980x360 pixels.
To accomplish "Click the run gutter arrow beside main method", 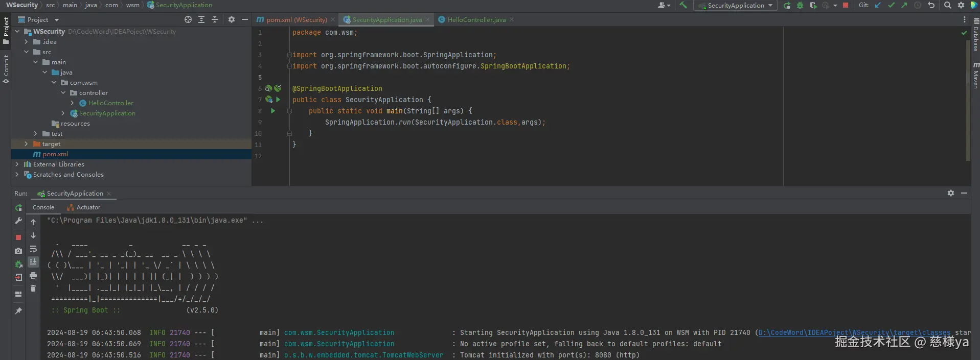I will (273, 111).
